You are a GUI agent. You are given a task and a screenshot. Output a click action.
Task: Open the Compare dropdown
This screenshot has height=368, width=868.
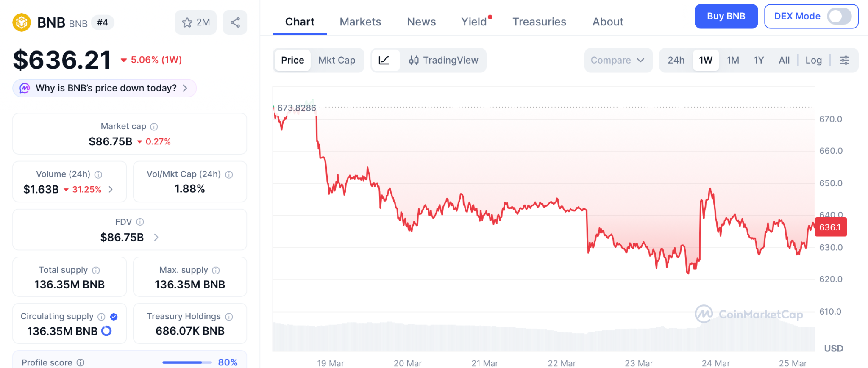[x=618, y=60]
